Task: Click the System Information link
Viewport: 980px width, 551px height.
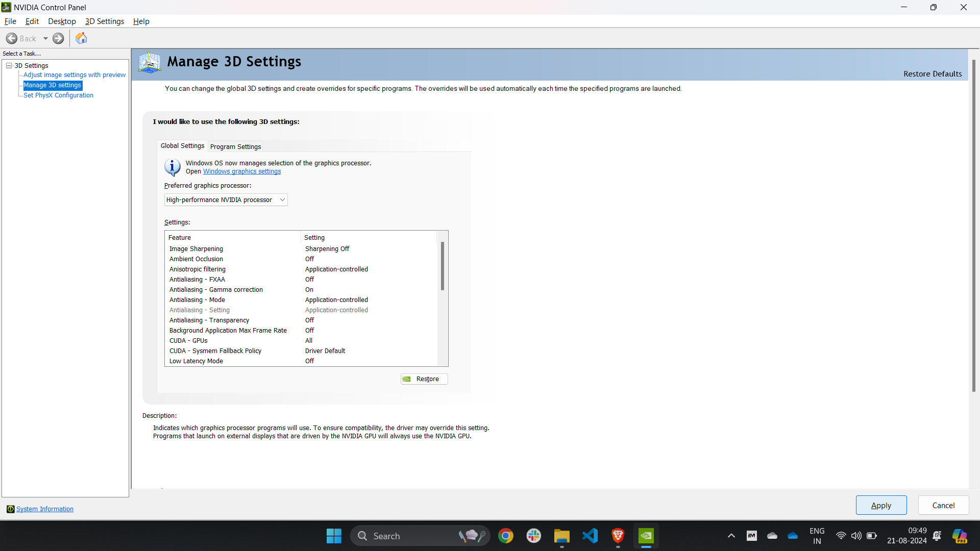Action: click(x=45, y=509)
